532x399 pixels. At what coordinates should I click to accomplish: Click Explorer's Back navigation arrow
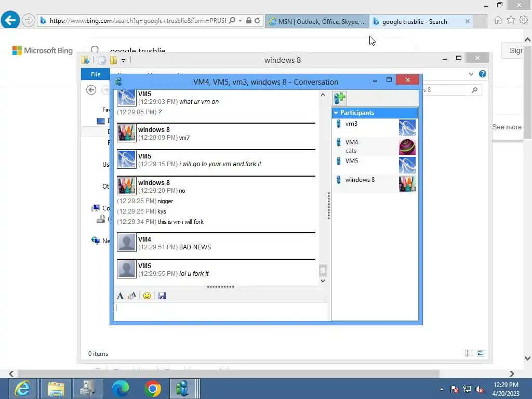(91, 90)
